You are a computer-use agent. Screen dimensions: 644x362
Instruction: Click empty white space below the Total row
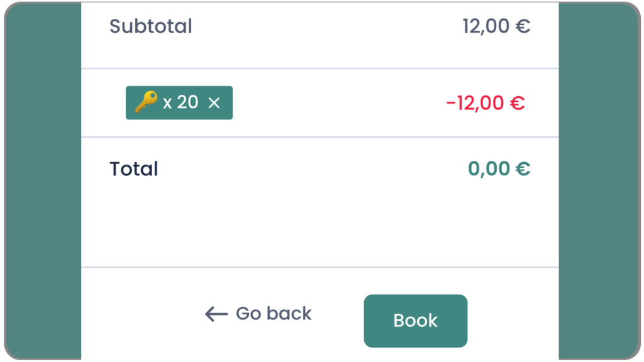click(319, 226)
